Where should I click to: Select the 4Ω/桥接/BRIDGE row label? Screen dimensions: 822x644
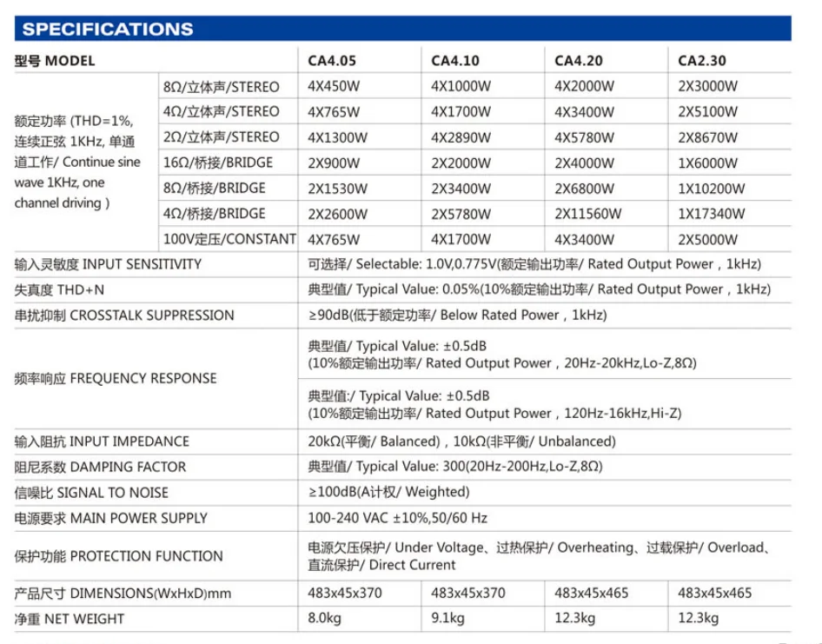[x=215, y=214]
